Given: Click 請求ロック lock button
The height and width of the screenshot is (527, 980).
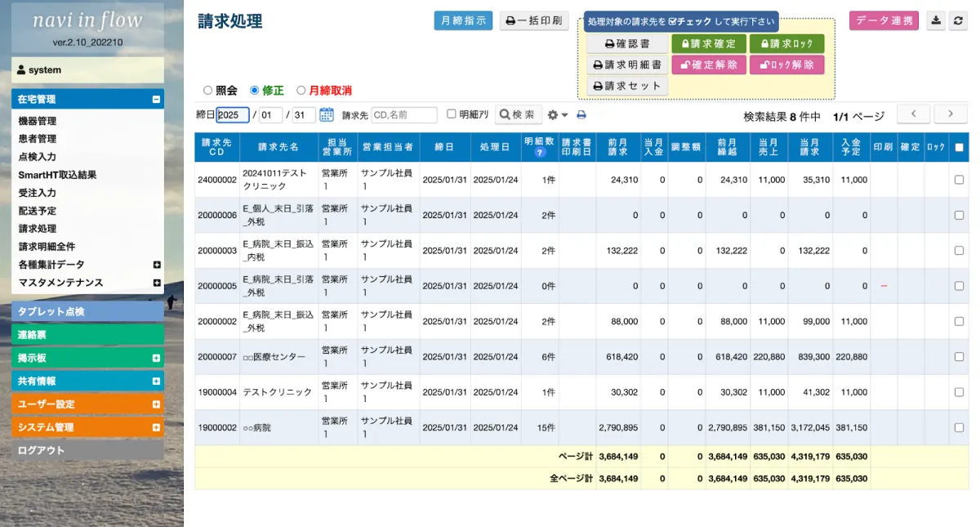Looking at the screenshot, I should click(x=786, y=43).
